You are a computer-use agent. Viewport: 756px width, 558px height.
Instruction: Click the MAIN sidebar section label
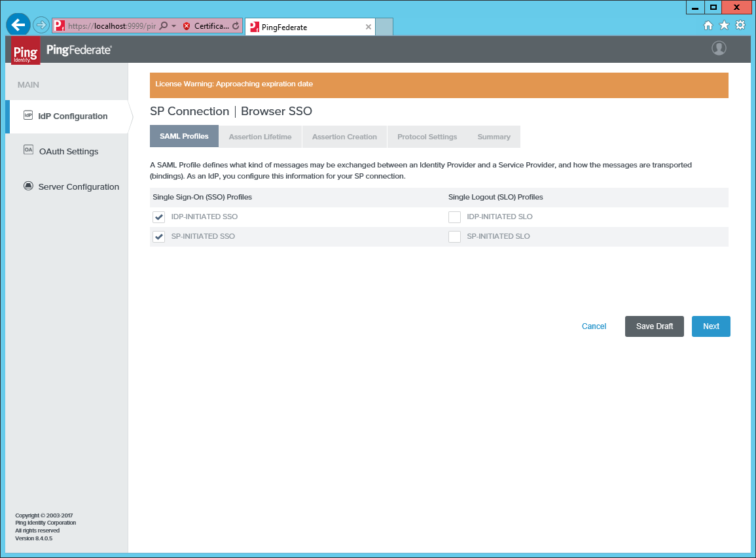pos(28,85)
